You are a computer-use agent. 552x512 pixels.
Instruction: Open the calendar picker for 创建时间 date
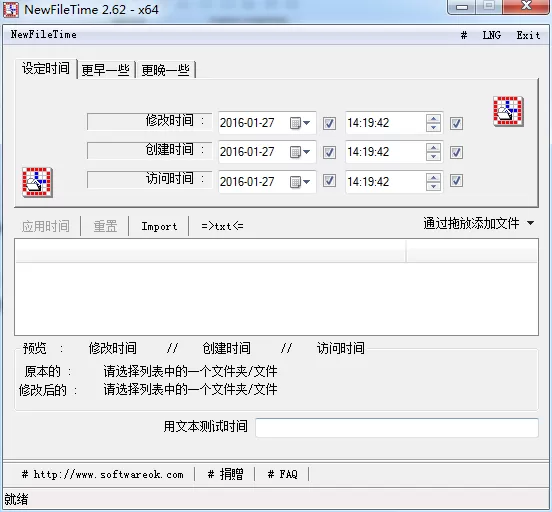coord(300,152)
